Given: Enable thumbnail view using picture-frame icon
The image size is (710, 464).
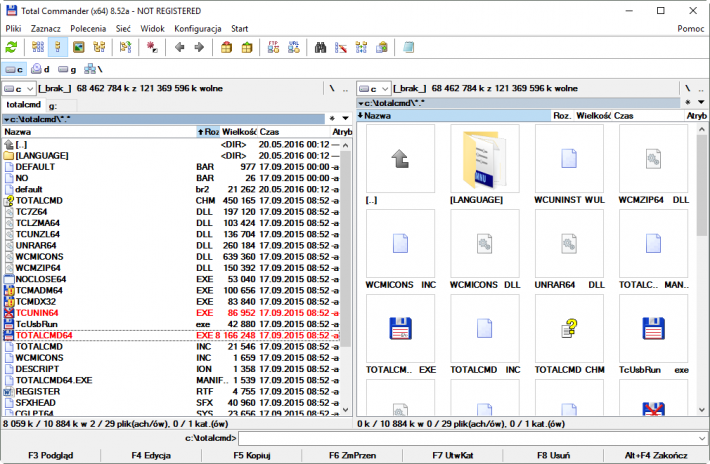Looking at the screenshot, I should [79, 47].
